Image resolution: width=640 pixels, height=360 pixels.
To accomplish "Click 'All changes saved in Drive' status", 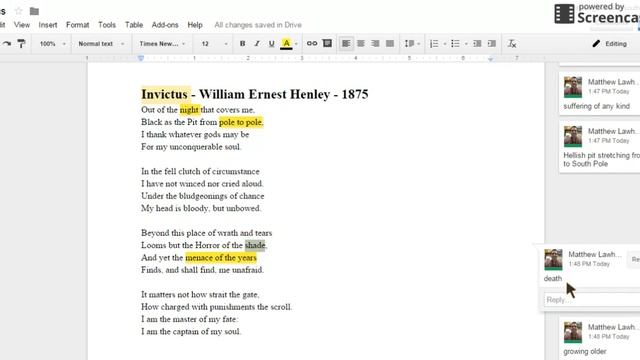I will tap(258, 25).
